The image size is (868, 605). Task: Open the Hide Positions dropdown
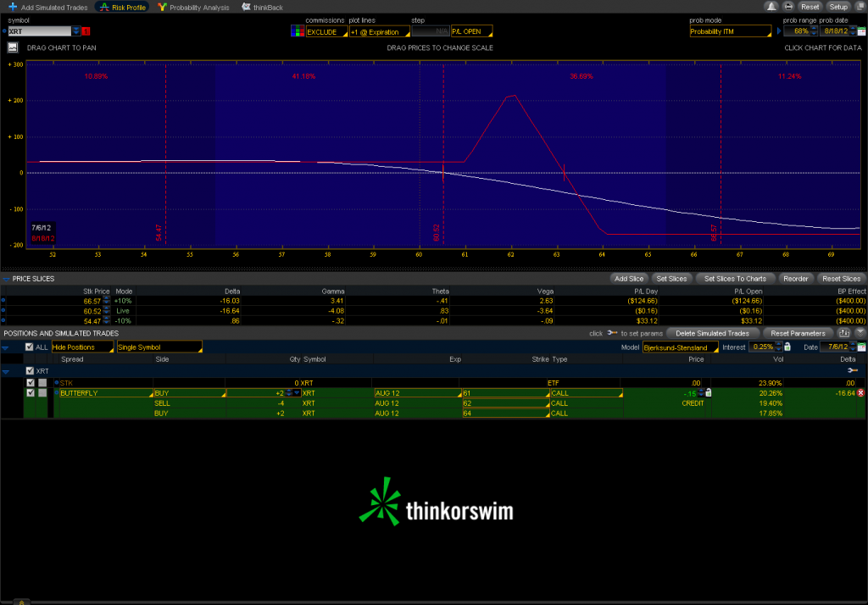pyautogui.click(x=82, y=347)
